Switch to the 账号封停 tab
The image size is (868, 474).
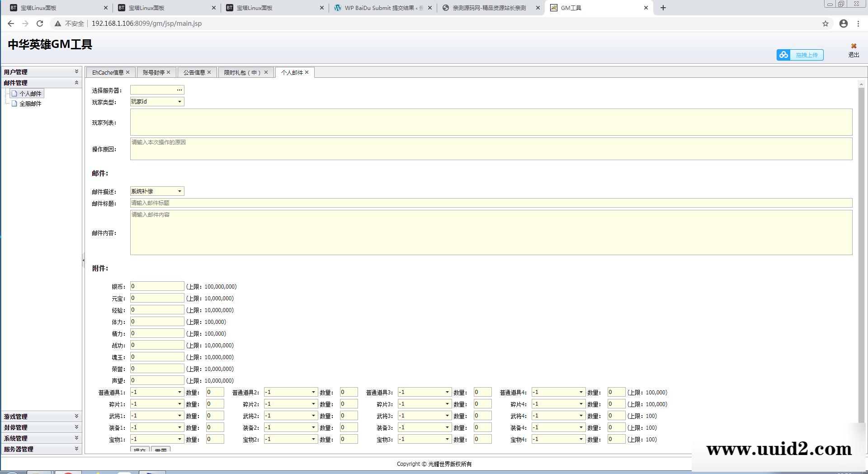coord(153,72)
